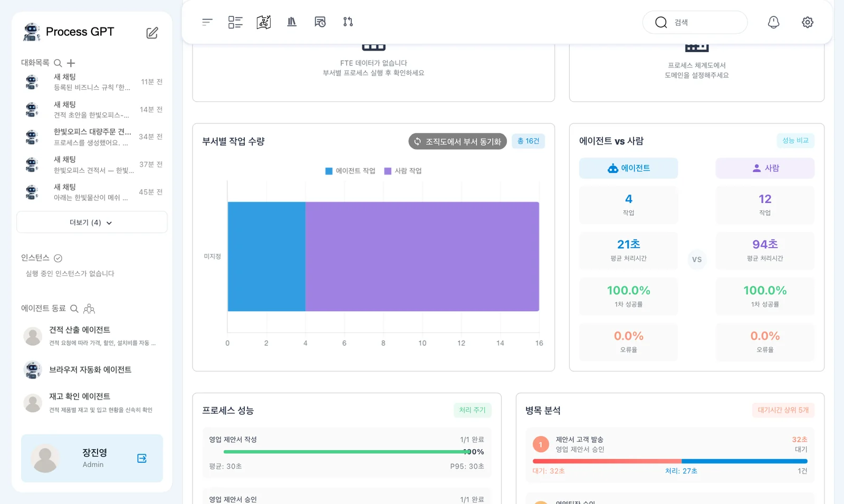This screenshot has width=844, height=504.
Task: Open the git branch workflow icon in toolbar
Action: pos(348,22)
